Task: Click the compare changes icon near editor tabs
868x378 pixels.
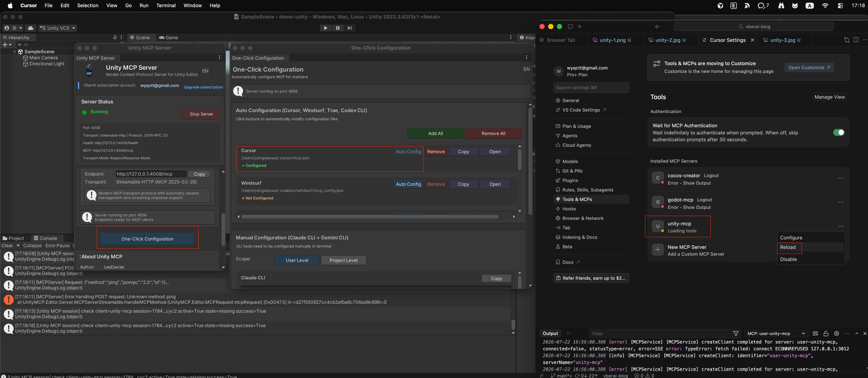Action: tap(846, 40)
